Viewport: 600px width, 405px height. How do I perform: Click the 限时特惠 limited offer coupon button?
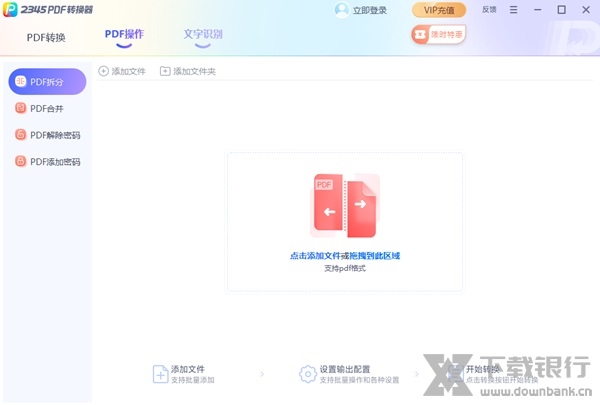point(439,35)
